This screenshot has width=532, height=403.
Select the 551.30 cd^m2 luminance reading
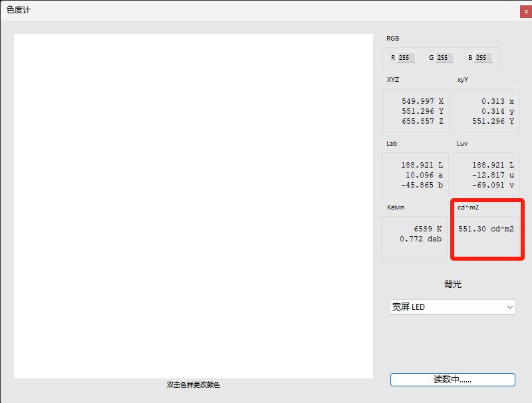(x=486, y=229)
